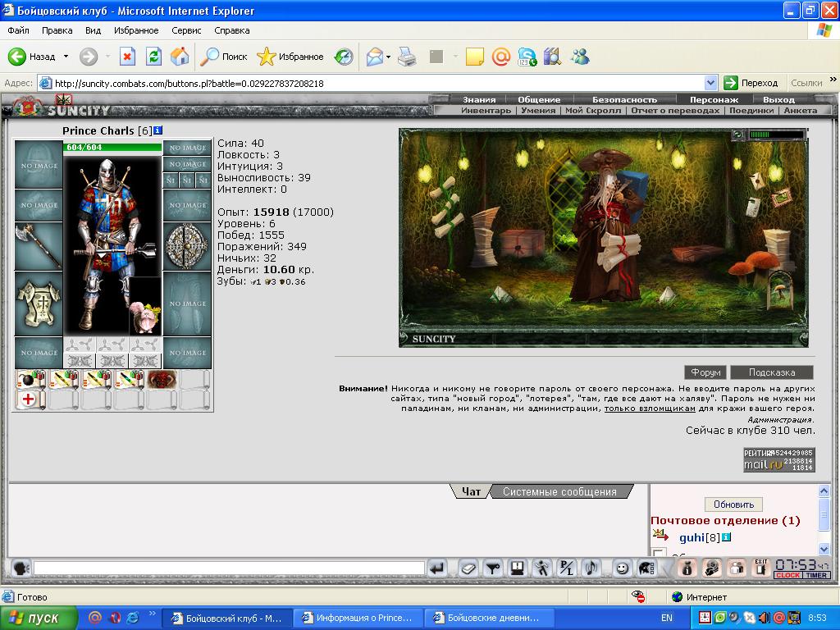840x630 pixels.
Task: Click the Переход go button
Action: click(751, 83)
